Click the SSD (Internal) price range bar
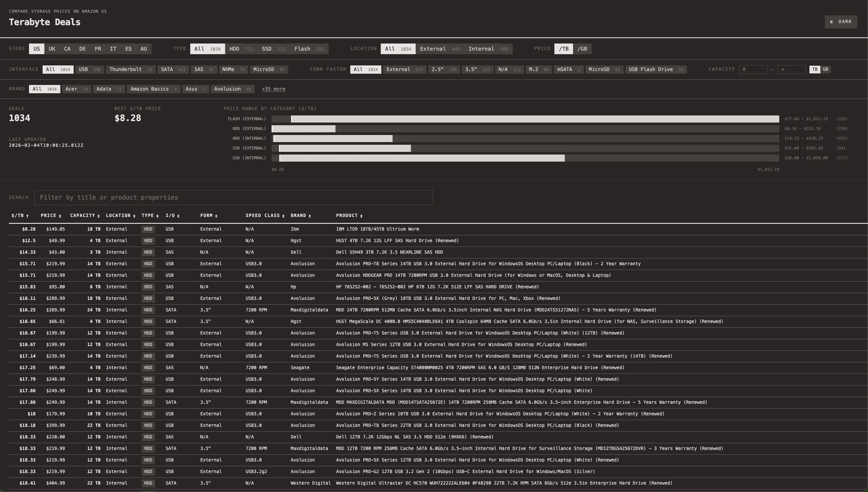Screen dimensions: 868x492 (x=422, y=158)
